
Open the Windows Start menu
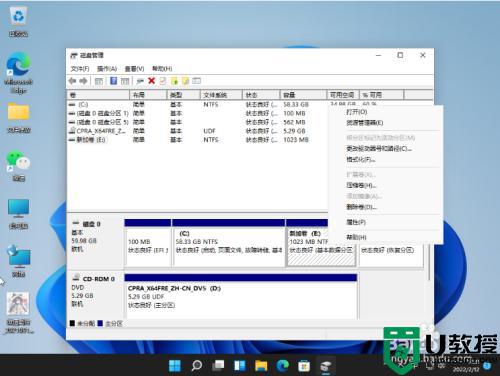tap(175, 366)
